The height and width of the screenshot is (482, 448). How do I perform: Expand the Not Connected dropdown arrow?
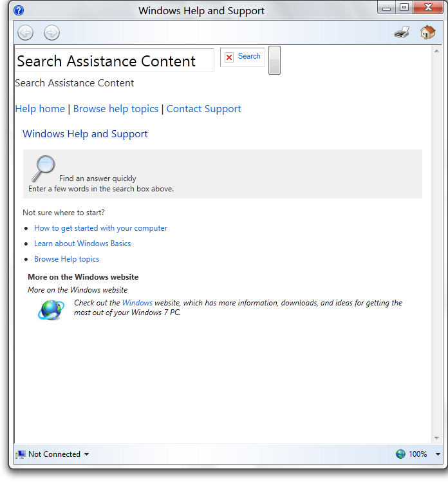pos(87,454)
